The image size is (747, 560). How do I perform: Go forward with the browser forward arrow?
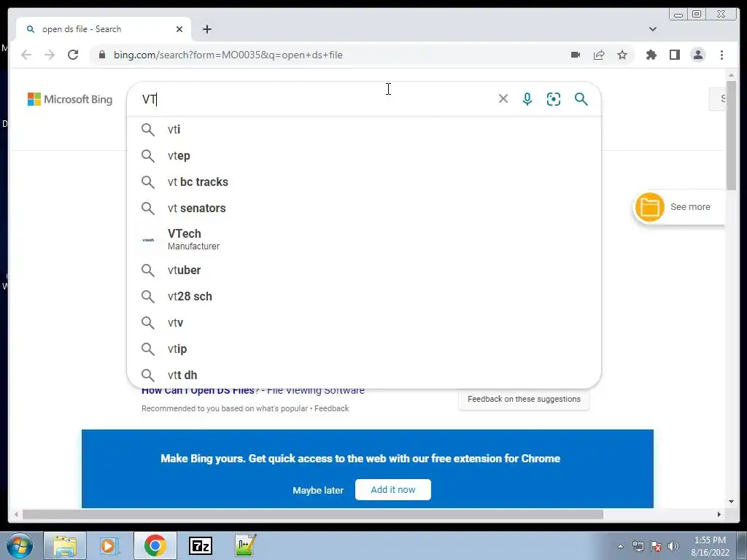50,55
